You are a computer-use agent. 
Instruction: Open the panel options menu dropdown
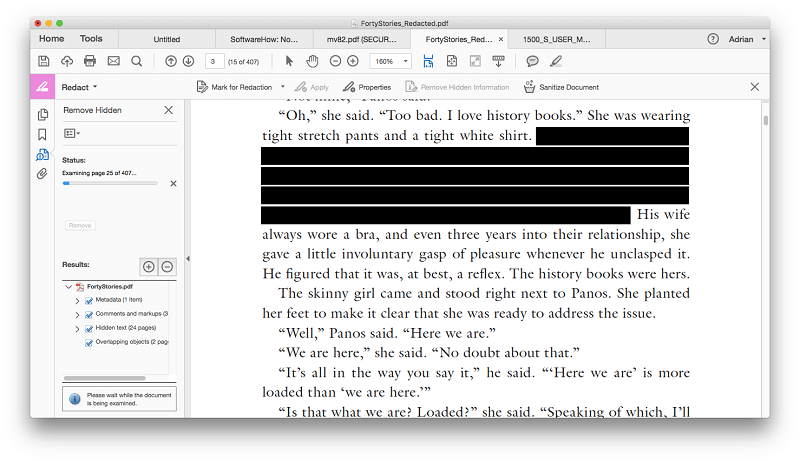pos(72,134)
